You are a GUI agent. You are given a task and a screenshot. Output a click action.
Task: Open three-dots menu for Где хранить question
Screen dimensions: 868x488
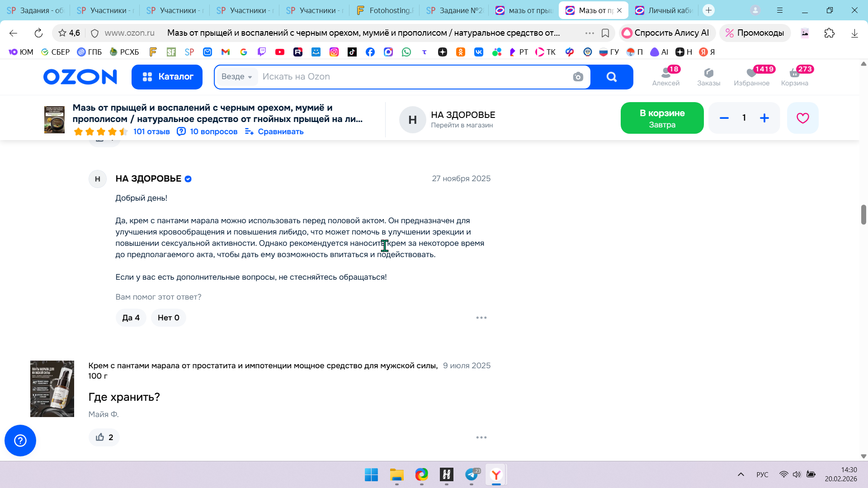[x=481, y=437]
